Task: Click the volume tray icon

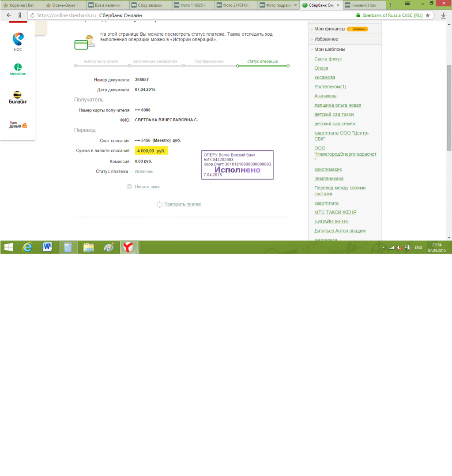Action: (399, 248)
